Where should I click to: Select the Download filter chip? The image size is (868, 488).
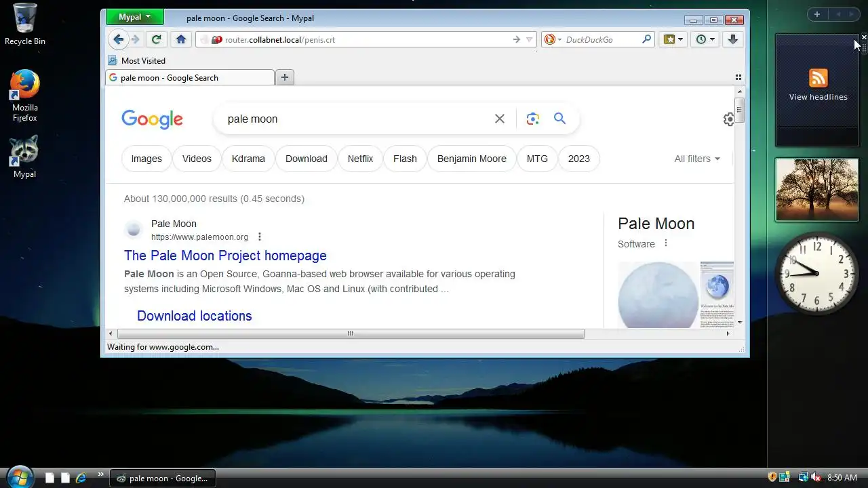pos(307,159)
